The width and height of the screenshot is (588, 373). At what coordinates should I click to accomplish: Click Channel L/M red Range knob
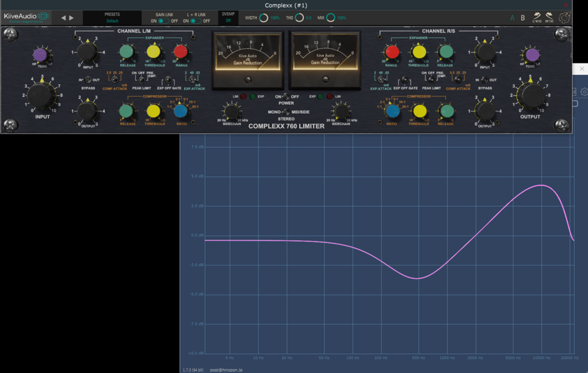[181, 52]
